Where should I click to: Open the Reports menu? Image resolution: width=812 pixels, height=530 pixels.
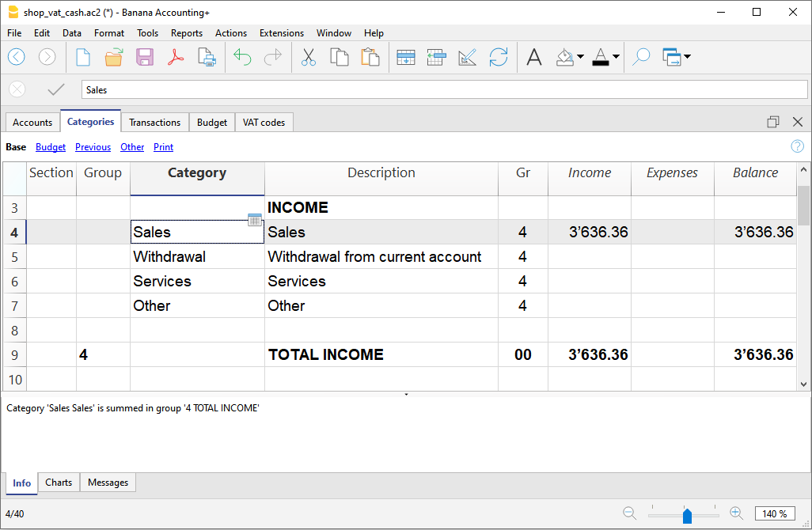187,33
